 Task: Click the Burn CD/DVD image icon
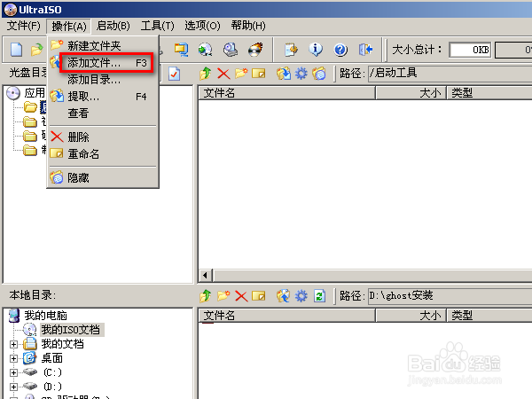[255, 50]
